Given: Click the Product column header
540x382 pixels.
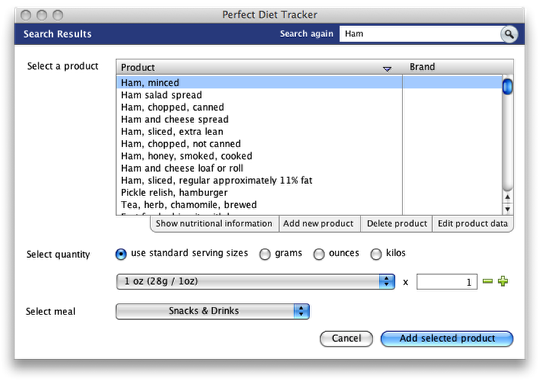Looking at the screenshot, I should pyautogui.click(x=260, y=67).
